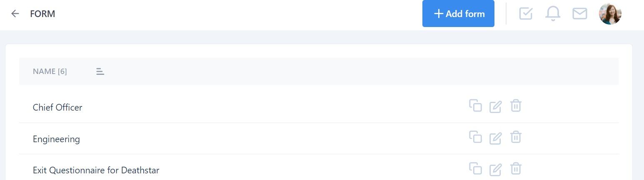
Task: Trash the Exit Questionnaire for Deathstar form
Action: (516, 168)
